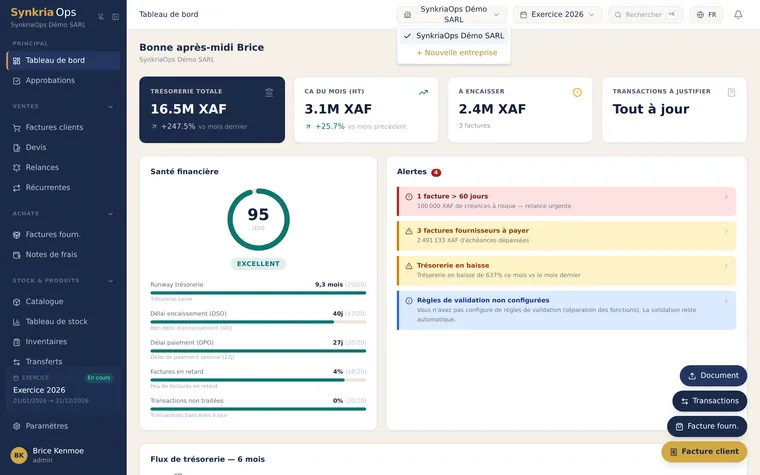The width and height of the screenshot is (760, 475).
Task: Click the Transactions floating button
Action: (710, 401)
